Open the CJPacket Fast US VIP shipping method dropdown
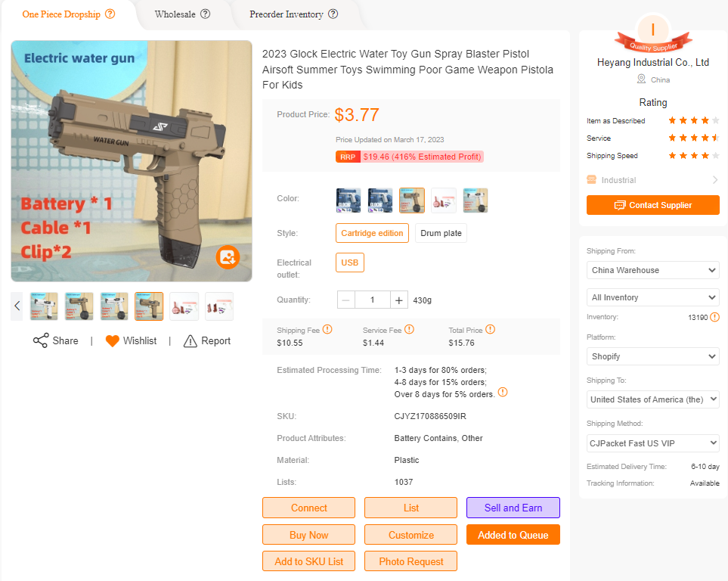The width and height of the screenshot is (728, 581). pos(653,443)
